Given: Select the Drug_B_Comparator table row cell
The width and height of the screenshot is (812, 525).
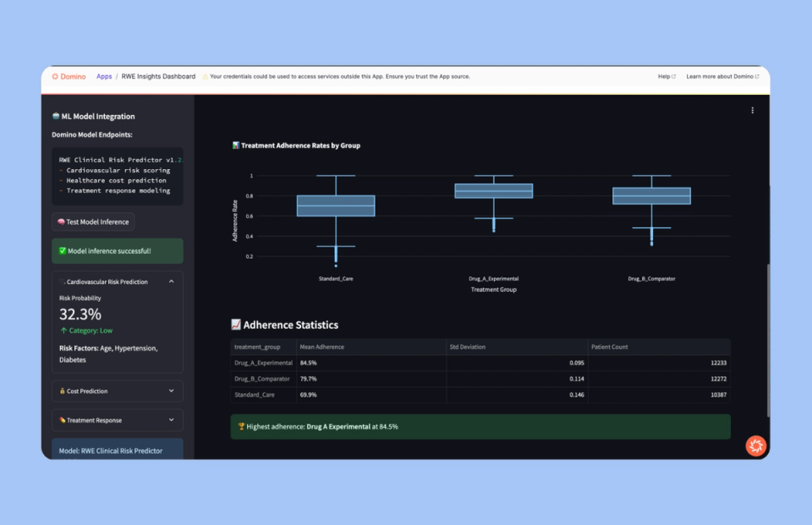Looking at the screenshot, I should [264, 379].
